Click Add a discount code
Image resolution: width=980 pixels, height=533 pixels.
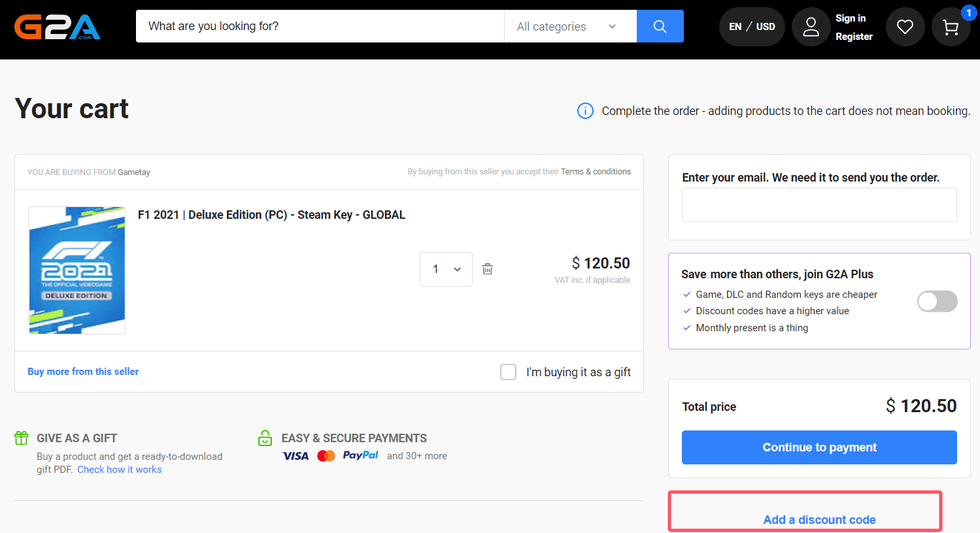pos(819,520)
